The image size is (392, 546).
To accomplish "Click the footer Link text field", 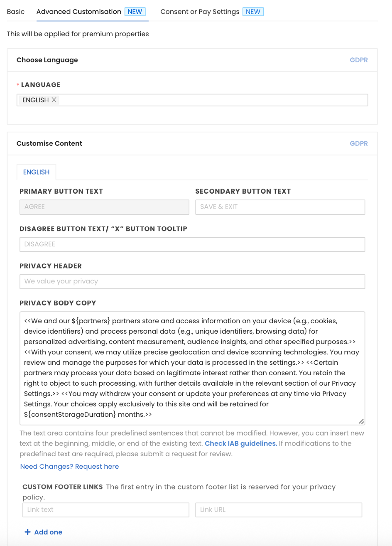I will pos(105,510).
